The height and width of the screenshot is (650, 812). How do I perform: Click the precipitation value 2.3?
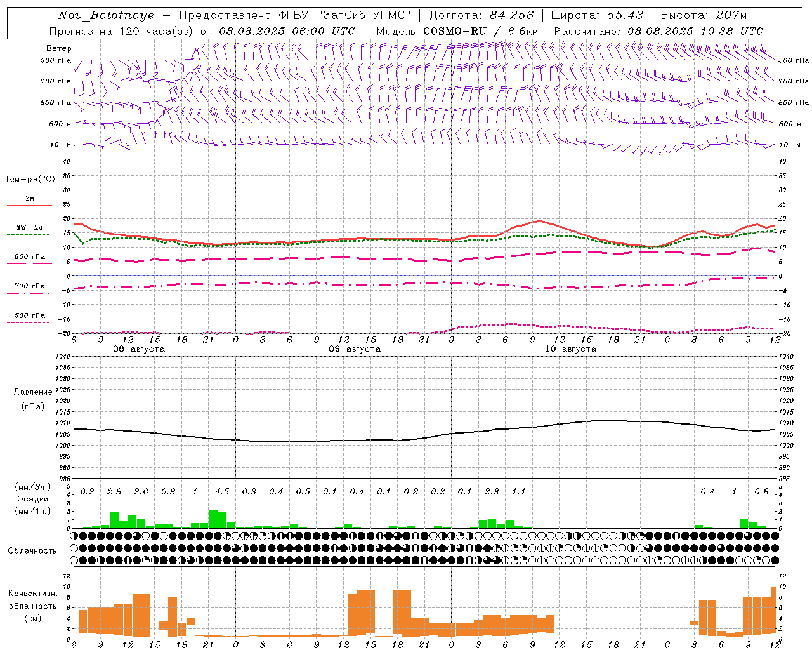coord(492,491)
